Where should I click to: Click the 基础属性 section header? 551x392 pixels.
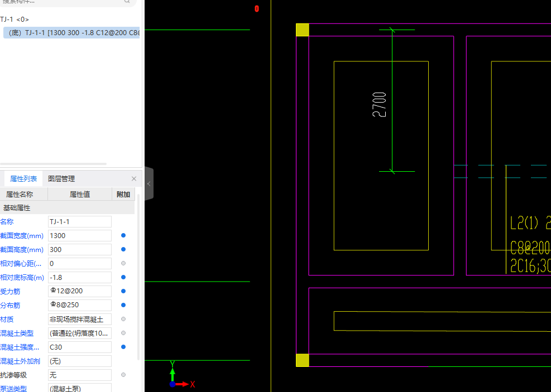click(x=67, y=208)
